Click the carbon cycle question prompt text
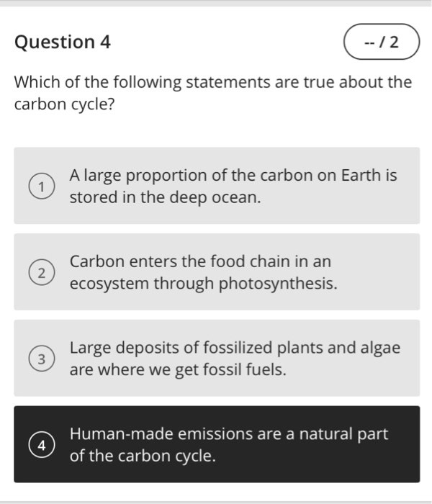This screenshot has width=432, height=504. [213, 93]
